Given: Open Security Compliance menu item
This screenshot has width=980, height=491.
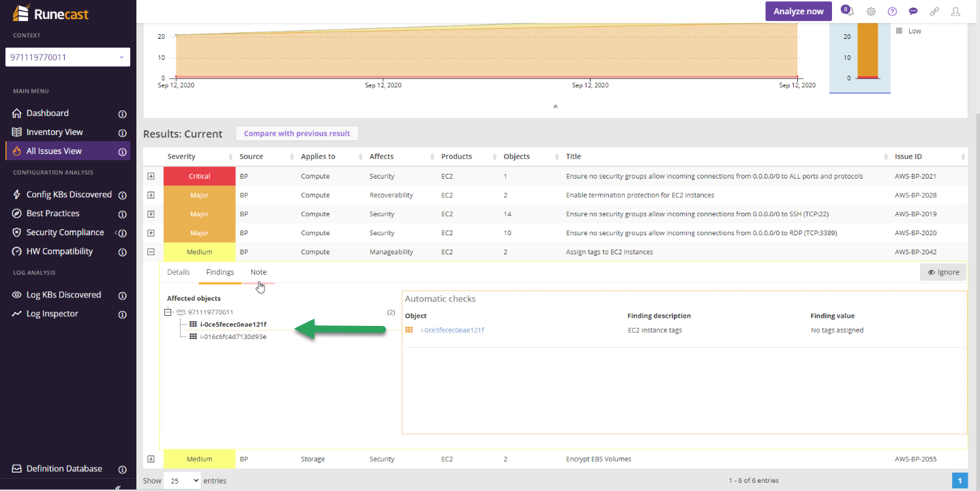Looking at the screenshot, I should coord(65,233).
